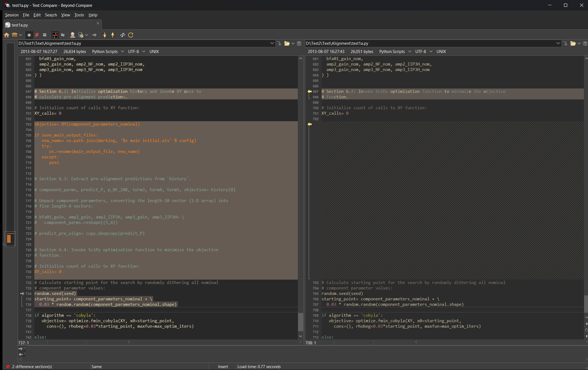This screenshot has width=588, height=370.
Task: Expand the Sessions briefcase dropdown arrow
Action: pyautogui.click(x=20, y=35)
